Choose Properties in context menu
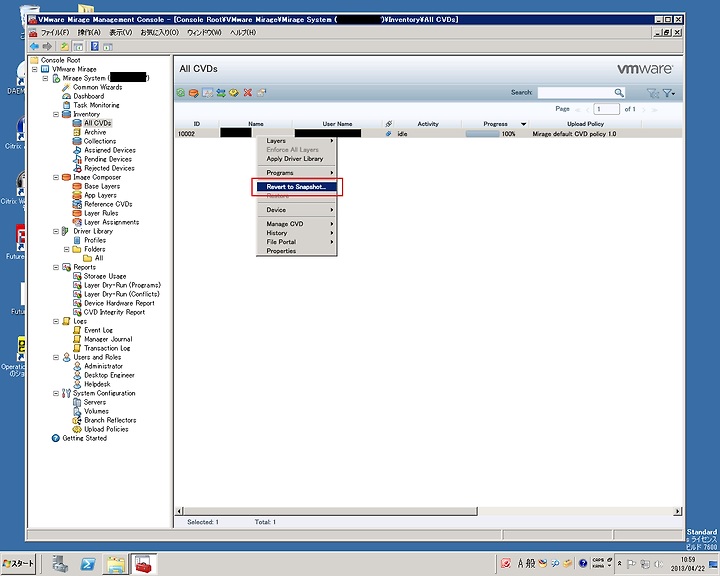This screenshot has width=720, height=576. [296, 251]
